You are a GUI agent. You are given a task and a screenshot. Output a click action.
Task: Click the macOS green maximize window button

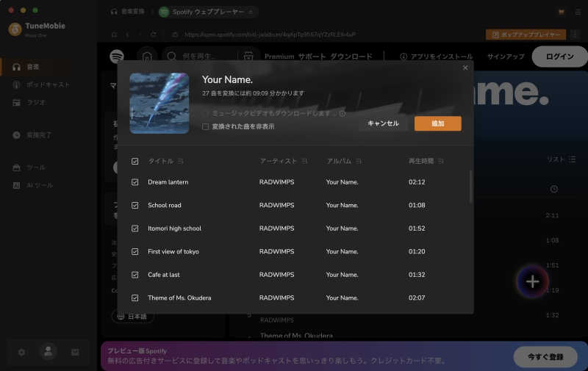(35, 10)
